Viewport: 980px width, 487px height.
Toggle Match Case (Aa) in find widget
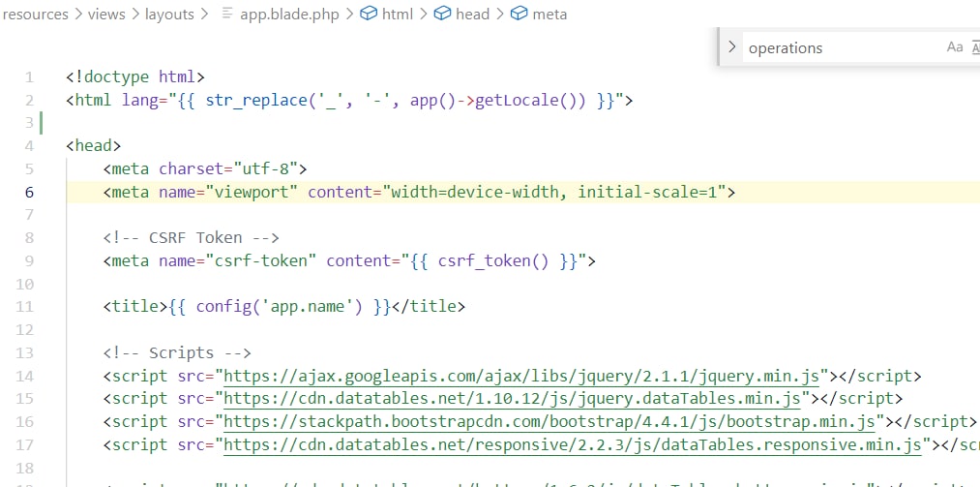coord(955,47)
